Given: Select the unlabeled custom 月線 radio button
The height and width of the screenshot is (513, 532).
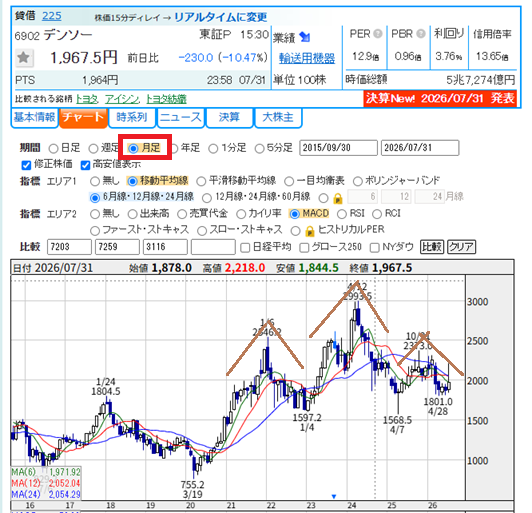Looking at the screenshot, I should pos(324,197).
